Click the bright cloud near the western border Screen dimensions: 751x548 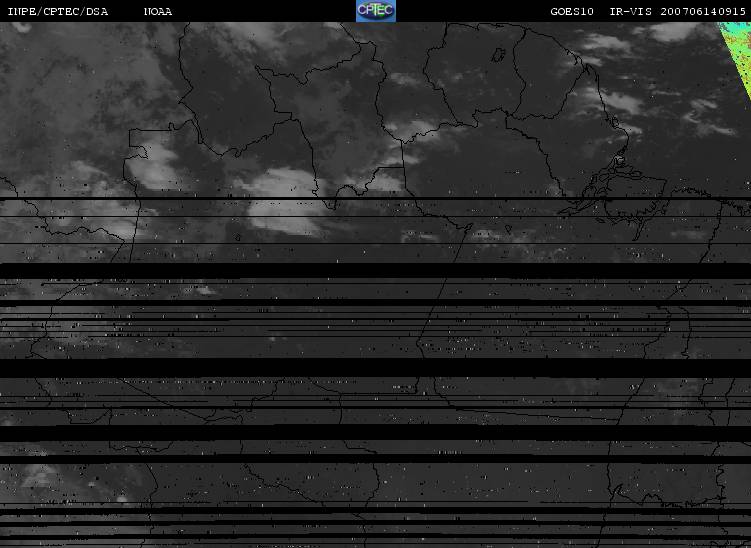(x=152, y=164)
